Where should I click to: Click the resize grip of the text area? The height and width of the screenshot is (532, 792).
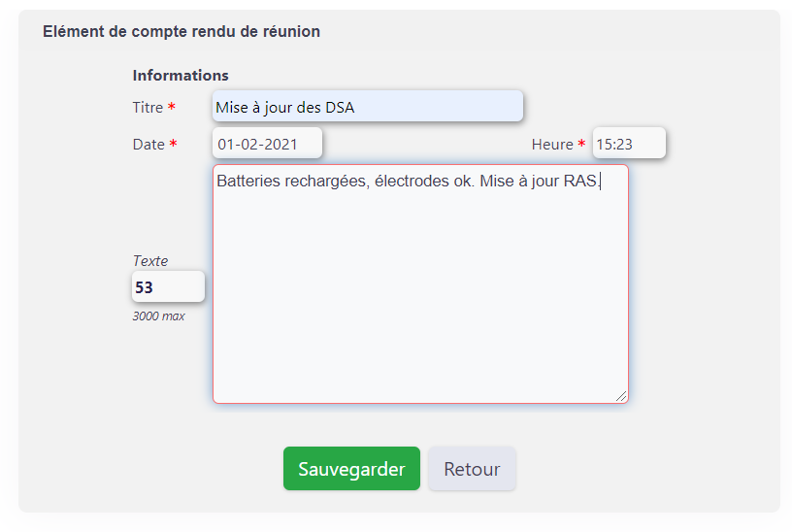tap(621, 397)
